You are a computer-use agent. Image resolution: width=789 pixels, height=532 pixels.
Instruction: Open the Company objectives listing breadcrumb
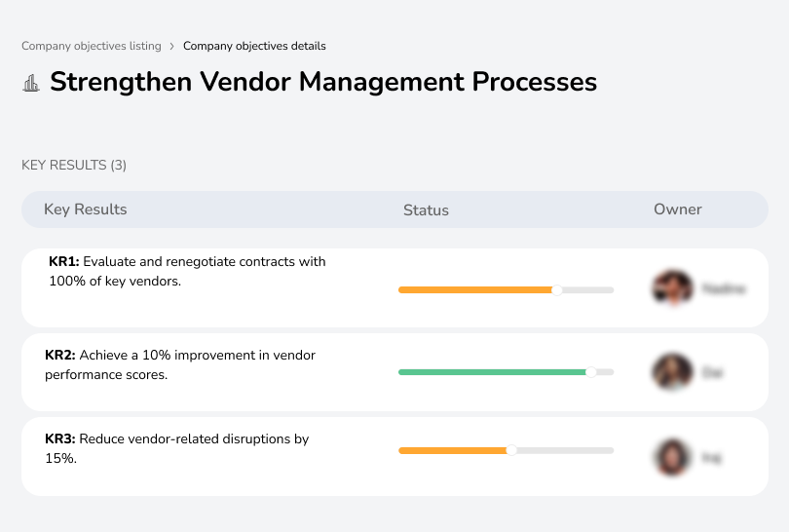pos(92,46)
